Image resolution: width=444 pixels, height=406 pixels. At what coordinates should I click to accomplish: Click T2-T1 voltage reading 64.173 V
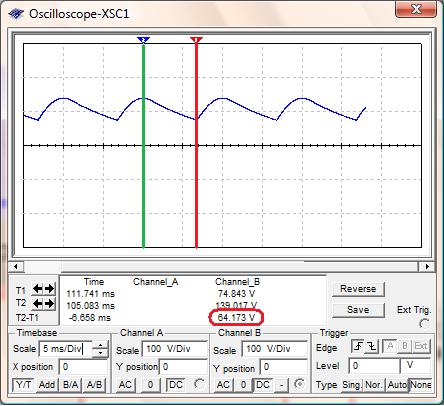(x=236, y=318)
